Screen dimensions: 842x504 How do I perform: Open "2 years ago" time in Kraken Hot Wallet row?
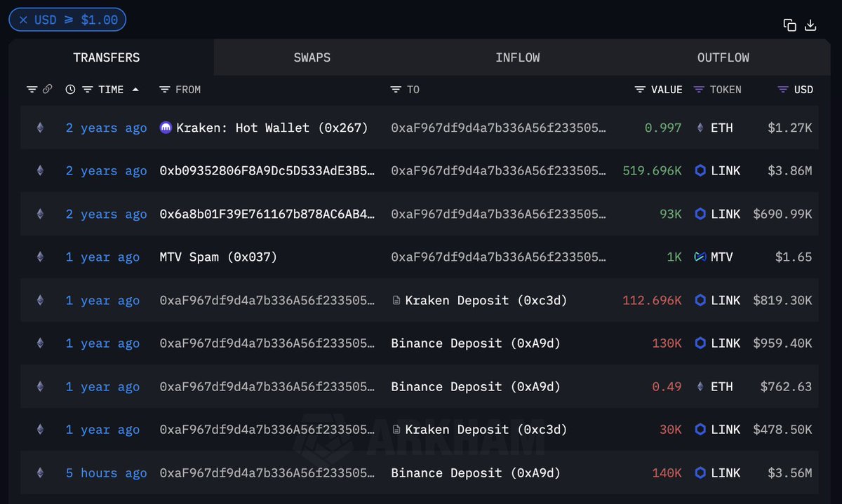[x=107, y=128]
